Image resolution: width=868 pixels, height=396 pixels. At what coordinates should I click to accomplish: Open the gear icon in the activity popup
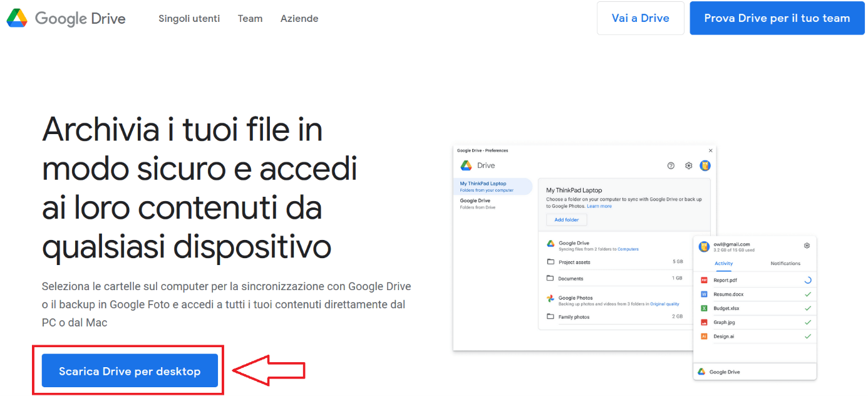(807, 245)
